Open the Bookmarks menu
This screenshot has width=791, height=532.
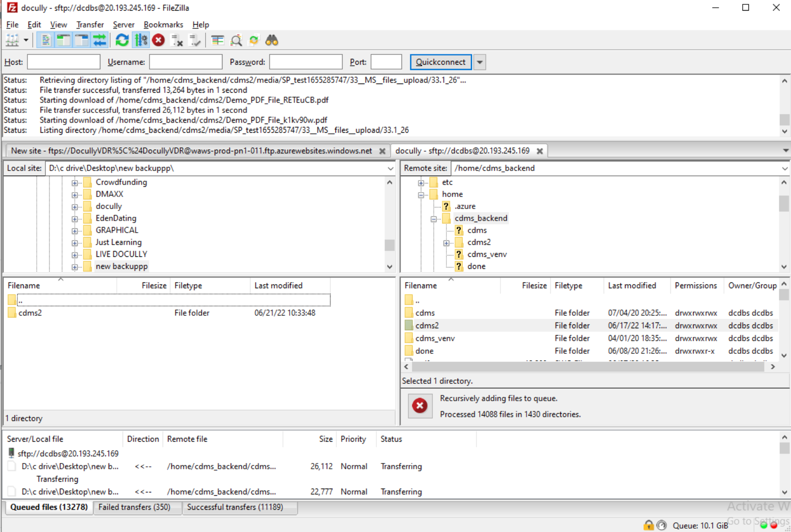[x=163, y=25]
